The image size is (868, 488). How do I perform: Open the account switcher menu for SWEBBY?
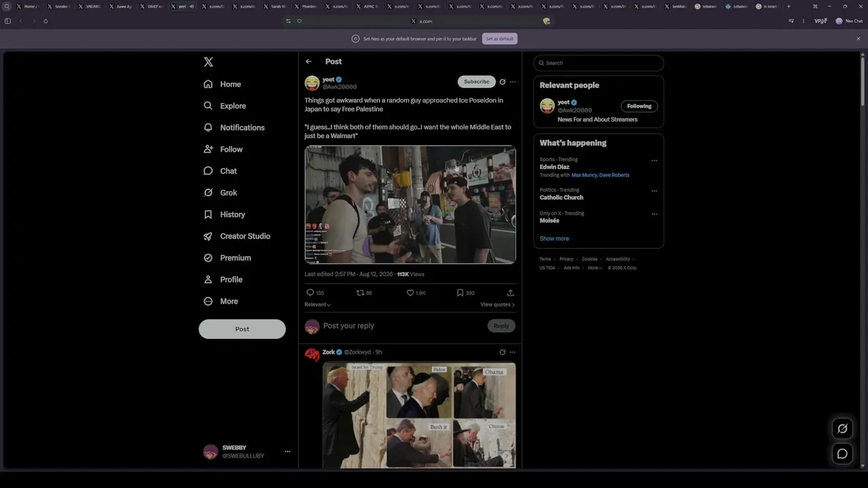pyautogui.click(x=288, y=451)
